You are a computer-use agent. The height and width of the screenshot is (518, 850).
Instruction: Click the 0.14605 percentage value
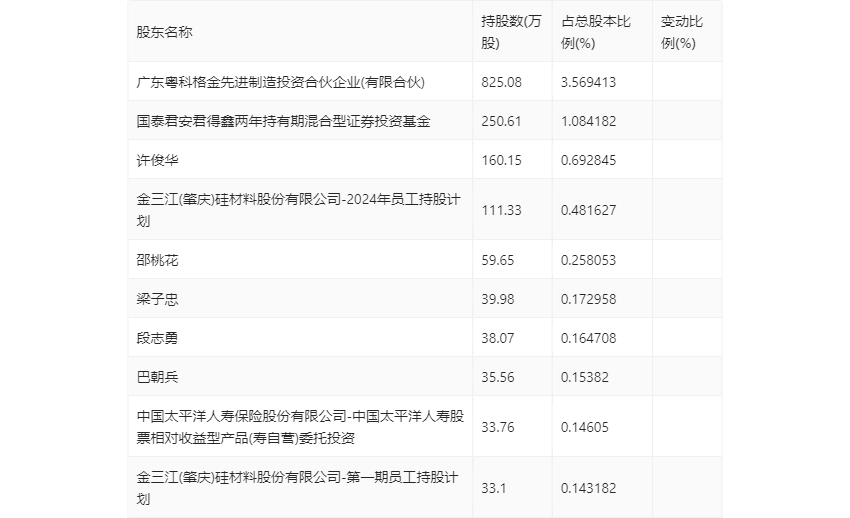click(584, 427)
